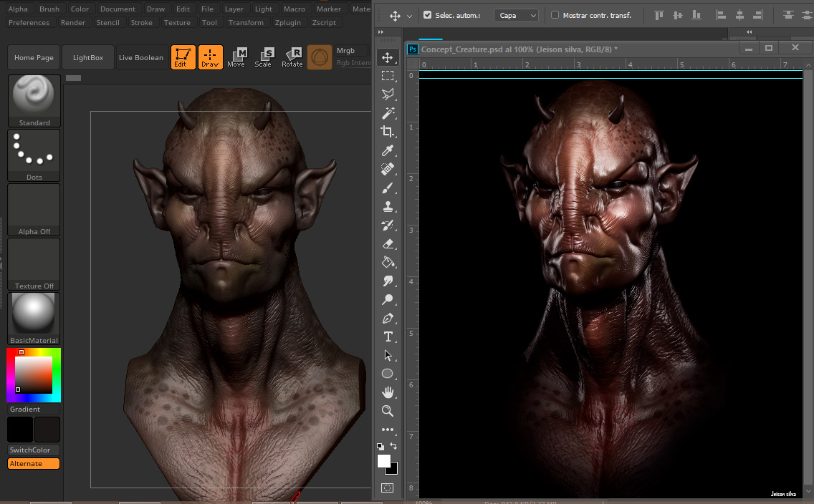Toggle Quick Mask mode icon
This screenshot has width=814, height=504.
pos(387,488)
